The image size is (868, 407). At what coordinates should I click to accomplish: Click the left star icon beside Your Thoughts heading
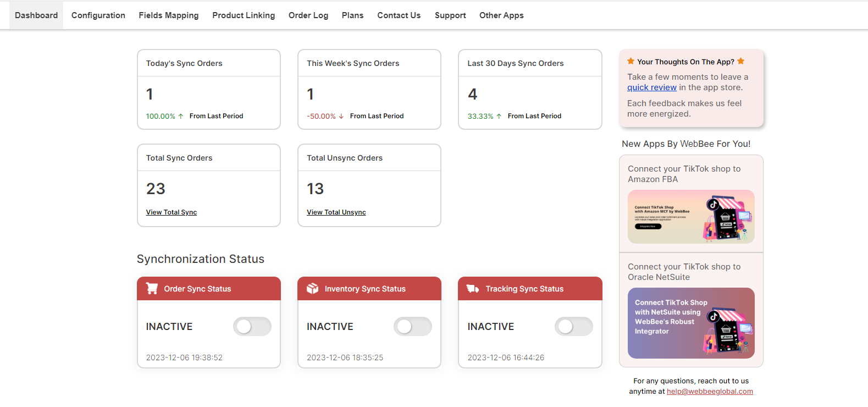coord(631,61)
